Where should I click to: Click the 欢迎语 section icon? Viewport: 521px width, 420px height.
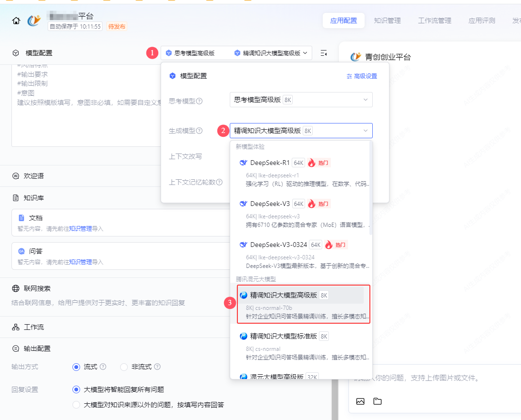pyautogui.click(x=16, y=176)
